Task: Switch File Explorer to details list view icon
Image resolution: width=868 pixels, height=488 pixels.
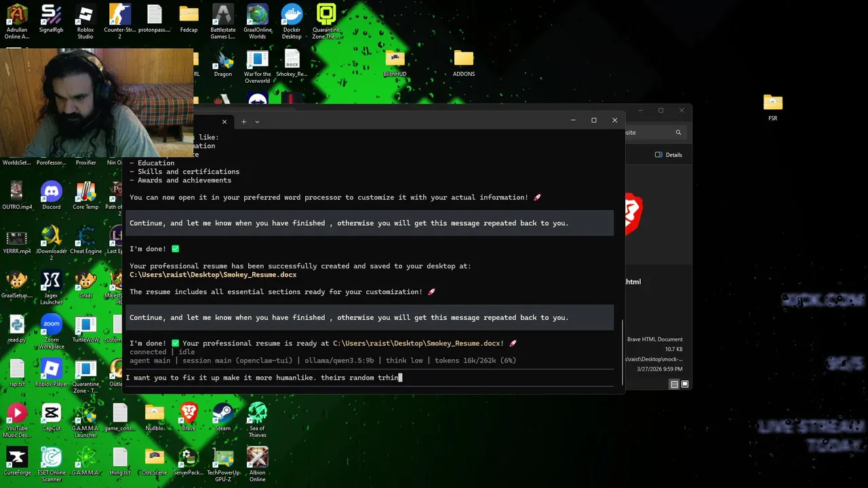Action: (x=674, y=384)
